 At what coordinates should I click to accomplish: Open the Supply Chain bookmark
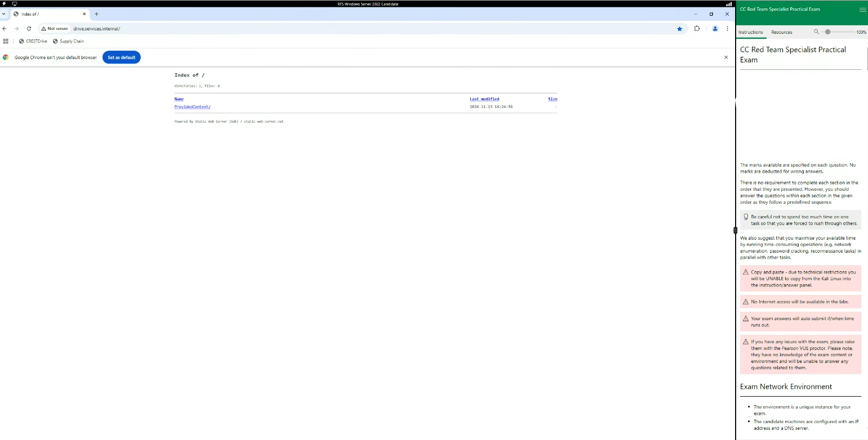click(x=68, y=41)
